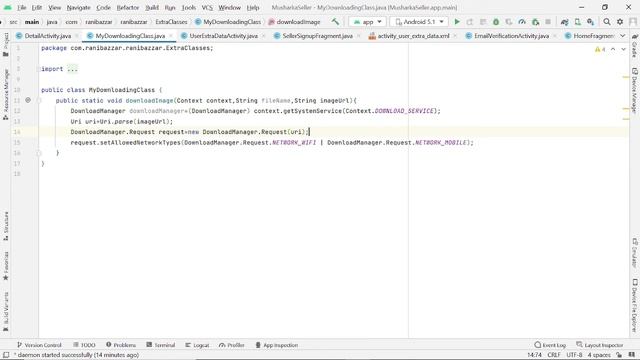This screenshot has width=640, height=360.
Task: Open the Navigate menu
Action: point(78,7)
